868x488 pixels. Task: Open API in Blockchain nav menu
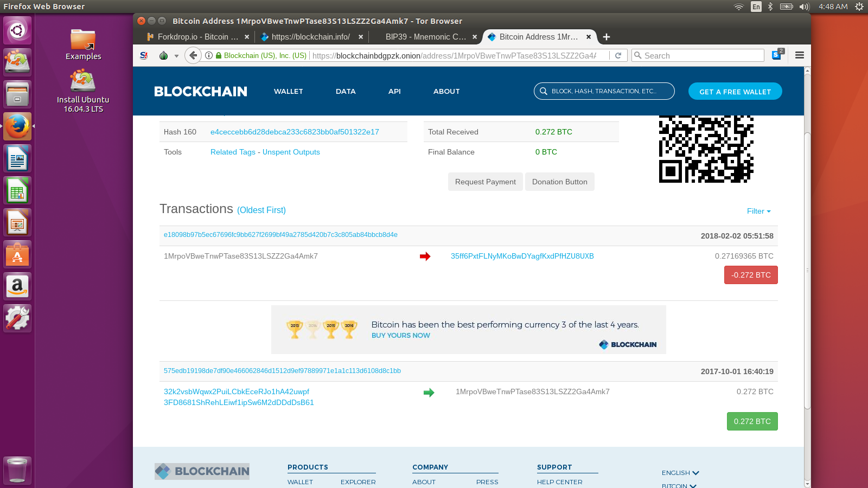[x=394, y=91]
